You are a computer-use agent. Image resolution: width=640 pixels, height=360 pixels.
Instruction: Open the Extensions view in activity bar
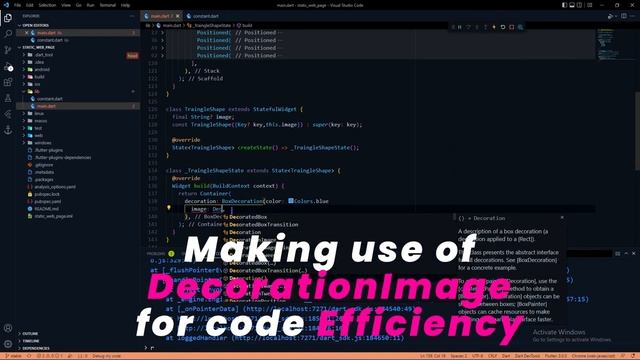[8, 82]
